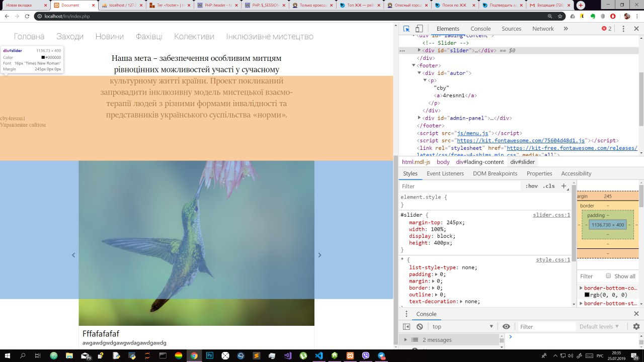This screenshot has width=644, height=362.
Task: Click the Новини navigation link
Action: coord(110,37)
